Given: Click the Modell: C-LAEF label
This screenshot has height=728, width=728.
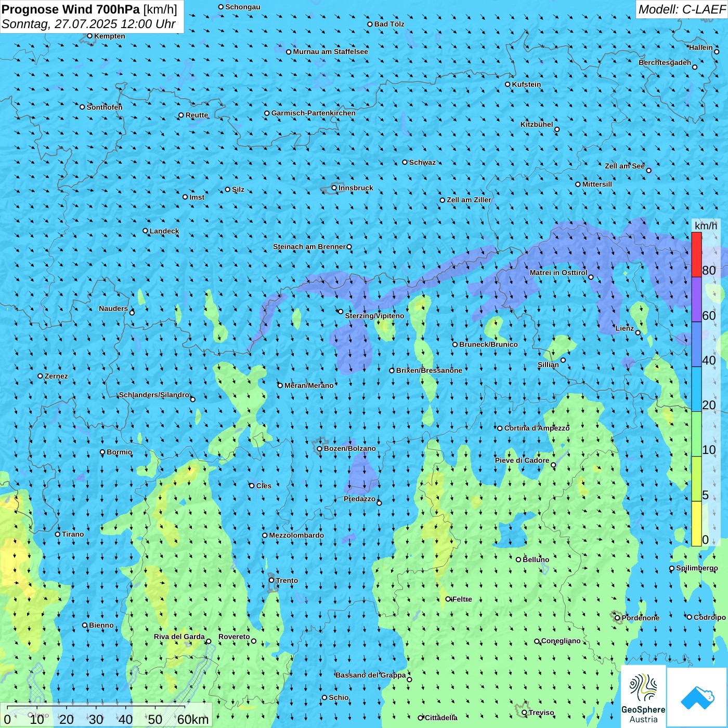Looking at the screenshot, I should tap(682, 9).
